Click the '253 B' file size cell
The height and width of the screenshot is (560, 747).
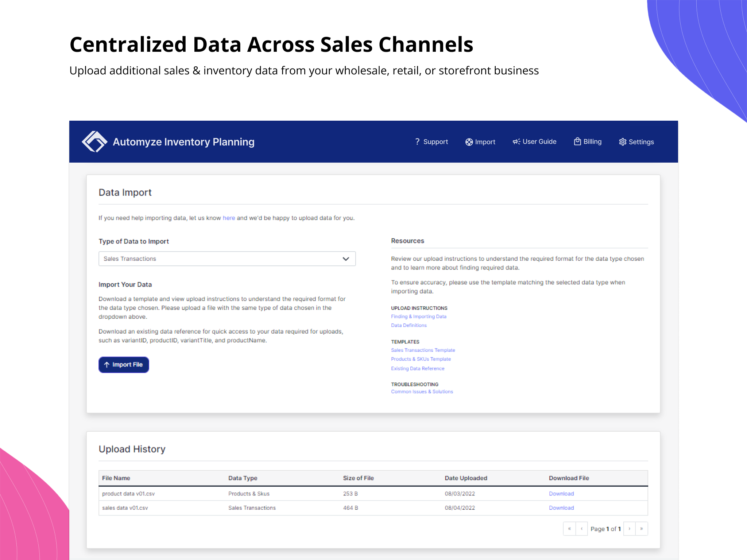click(351, 494)
